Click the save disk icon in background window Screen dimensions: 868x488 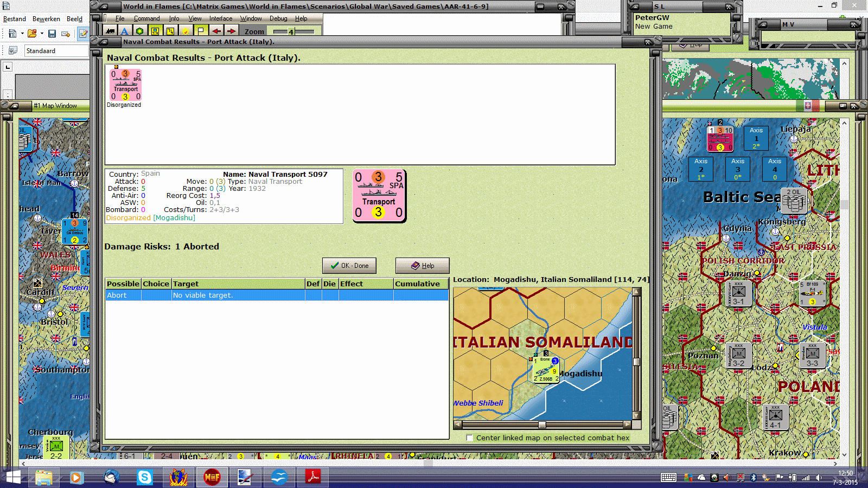coord(52,34)
